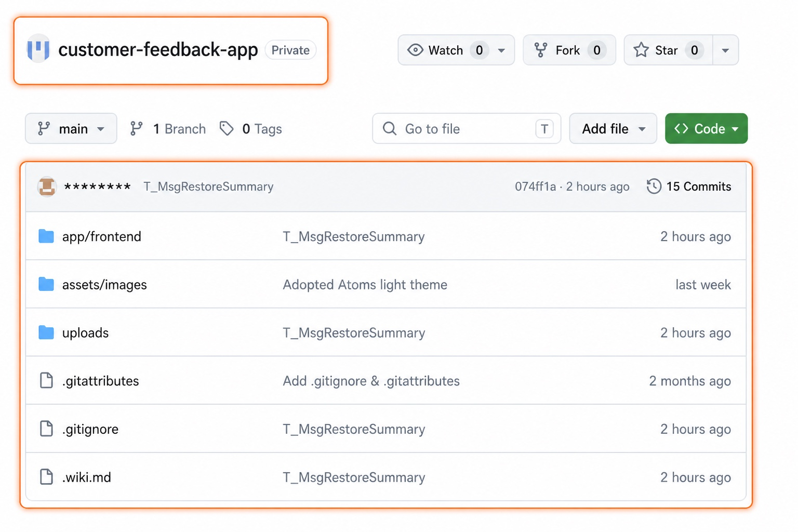Open the Star lists dropdown arrow

[x=725, y=50]
